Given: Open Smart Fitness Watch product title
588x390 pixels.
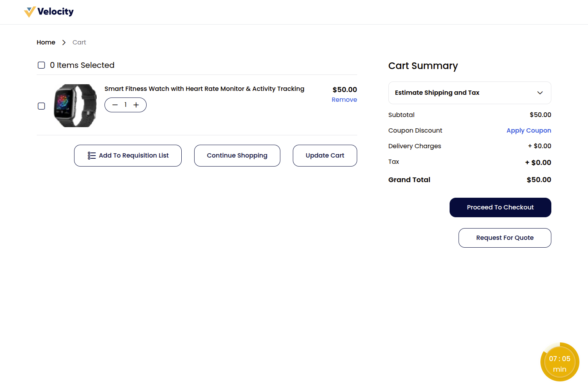Looking at the screenshot, I should coord(204,89).
